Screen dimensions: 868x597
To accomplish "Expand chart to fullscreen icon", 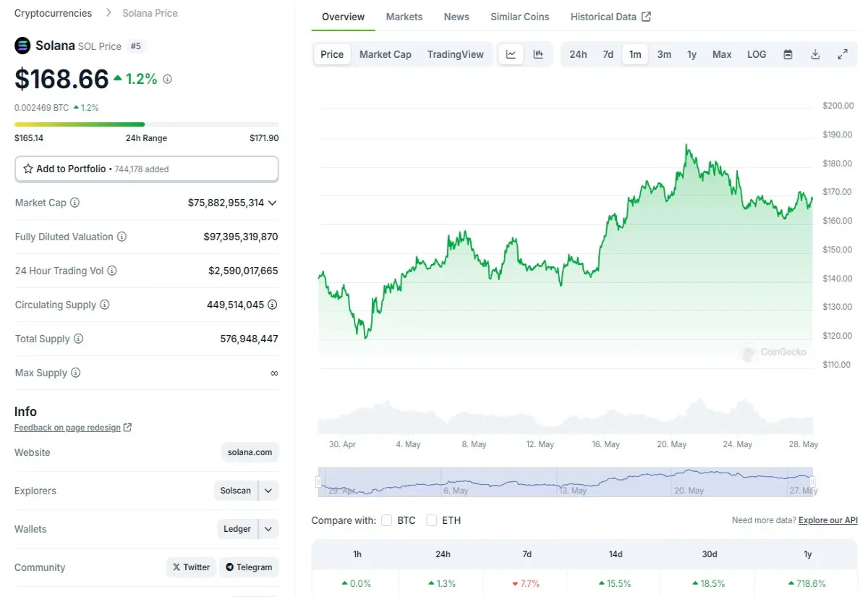I will [843, 54].
